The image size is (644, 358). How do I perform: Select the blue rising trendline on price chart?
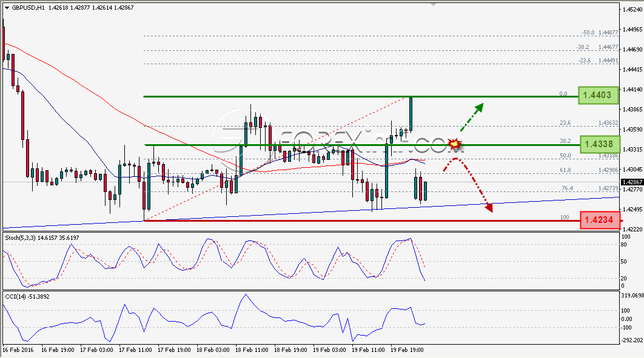[311, 213]
